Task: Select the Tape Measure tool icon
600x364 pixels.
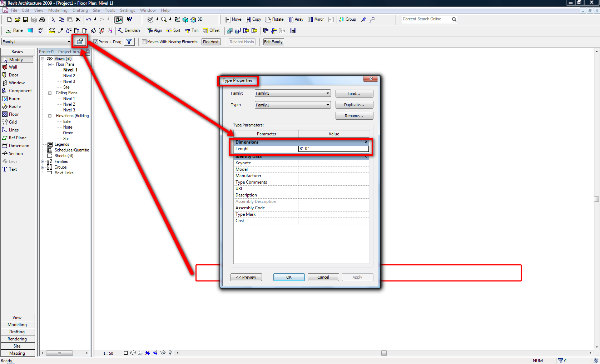Action: tap(52, 30)
